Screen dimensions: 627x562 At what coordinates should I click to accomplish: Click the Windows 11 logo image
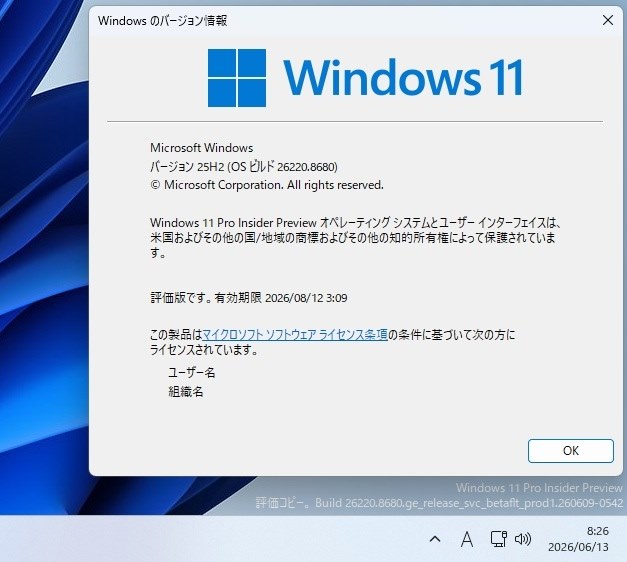[365, 78]
